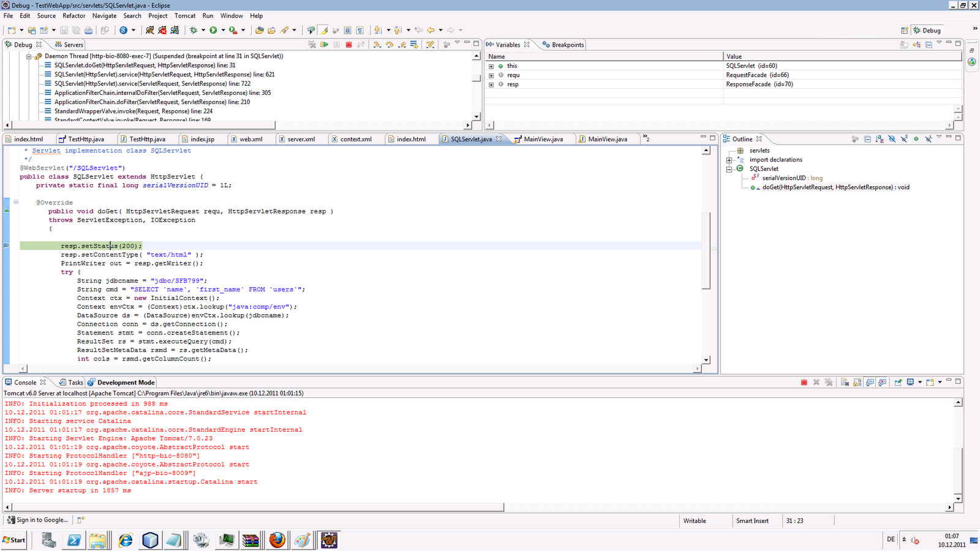Screen dimensions: 980x551
Task: Terminate the Tomcat launch in Console view
Action: tap(804, 382)
